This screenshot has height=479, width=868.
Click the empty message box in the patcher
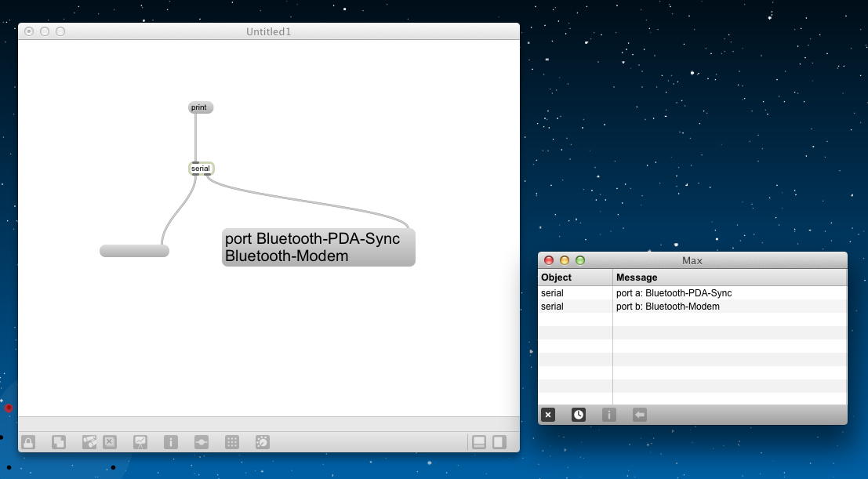coord(135,251)
